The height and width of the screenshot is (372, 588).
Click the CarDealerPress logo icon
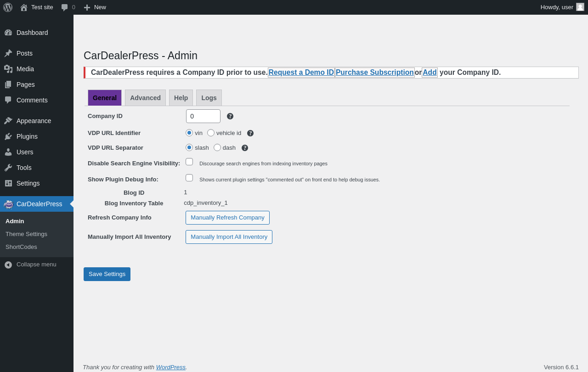pyautogui.click(x=8, y=204)
